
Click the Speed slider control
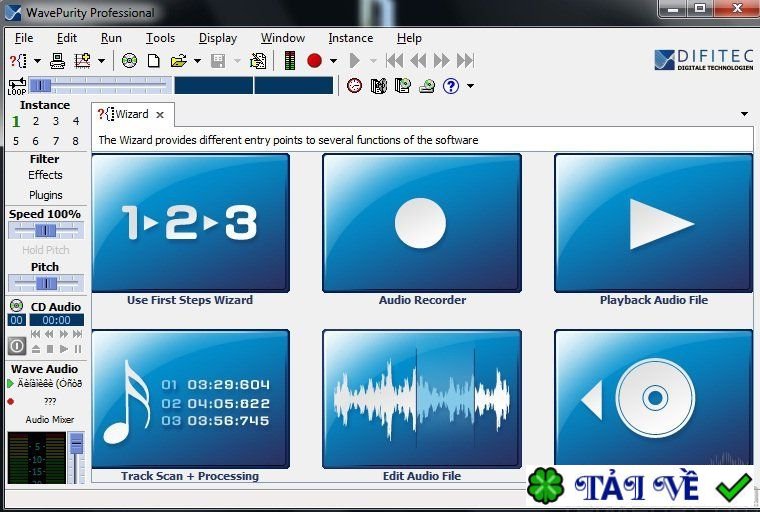[x=45, y=231]
